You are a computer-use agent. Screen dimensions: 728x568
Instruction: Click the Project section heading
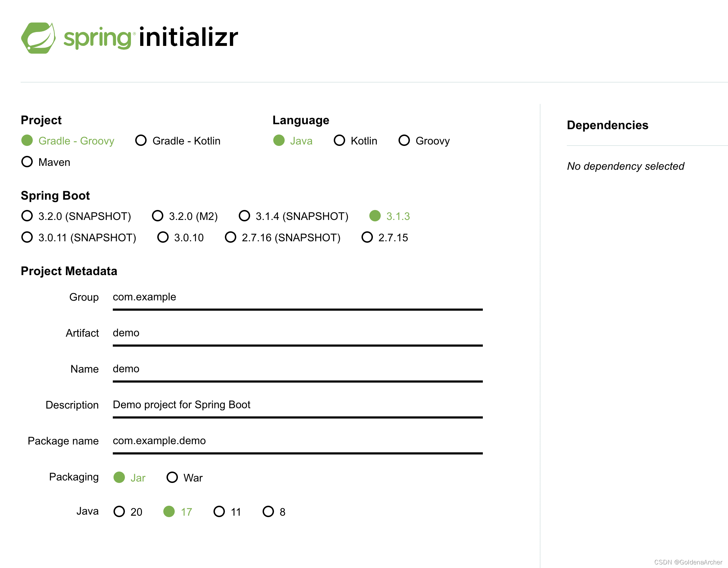(x=41, y=120)
